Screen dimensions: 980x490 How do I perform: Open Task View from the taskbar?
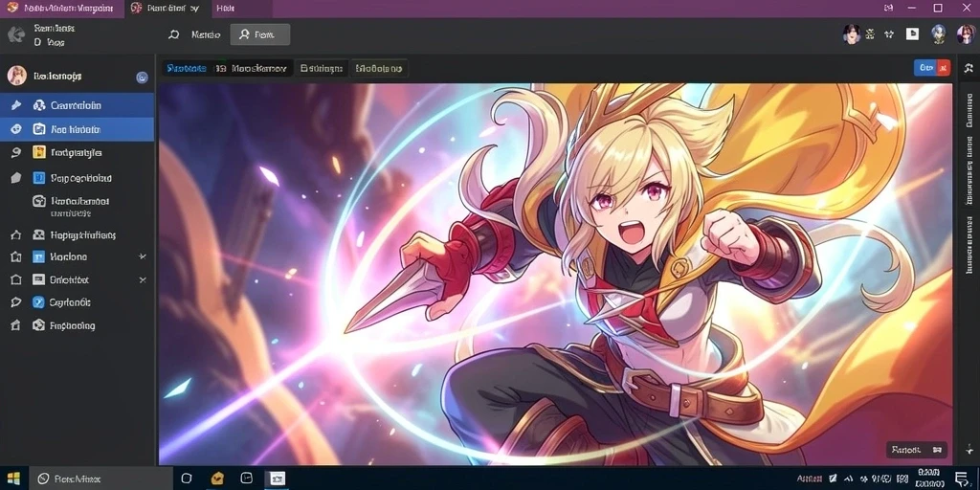click(187, 479)
